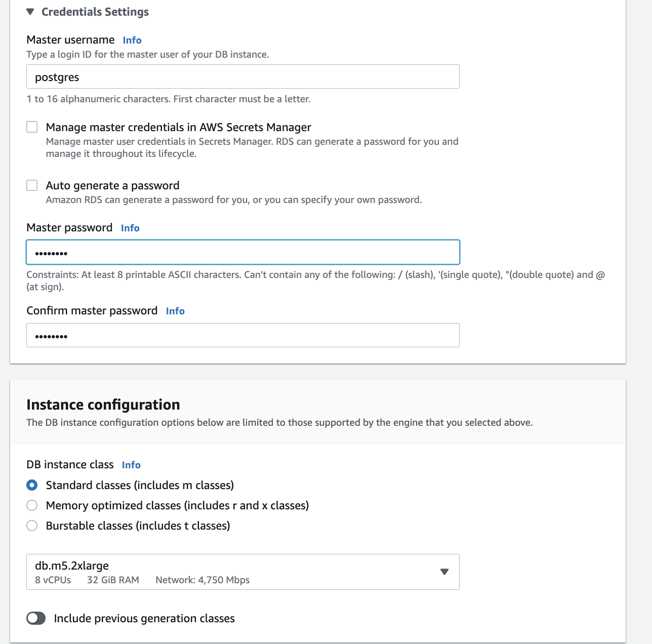The image size is (652, 644).
Task: Click the Confirm master password field
Action: tap(242, 335)
